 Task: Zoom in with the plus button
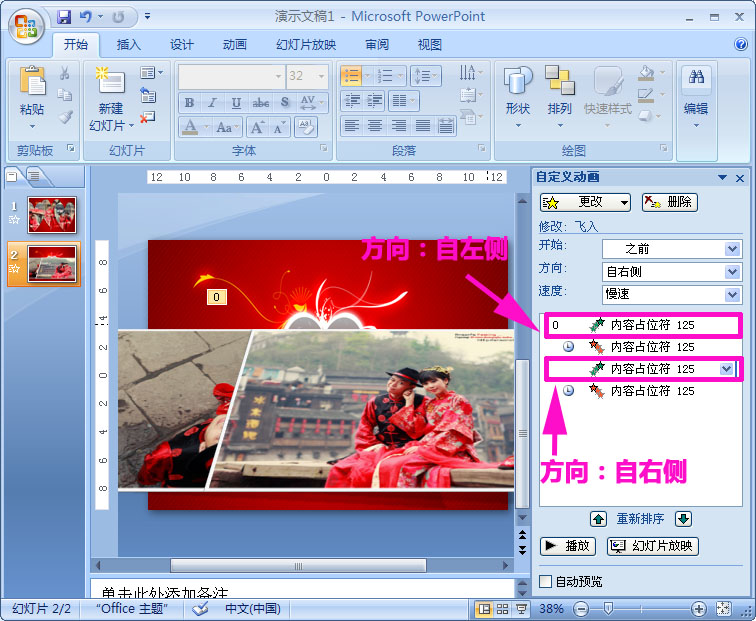coord(699,609)
